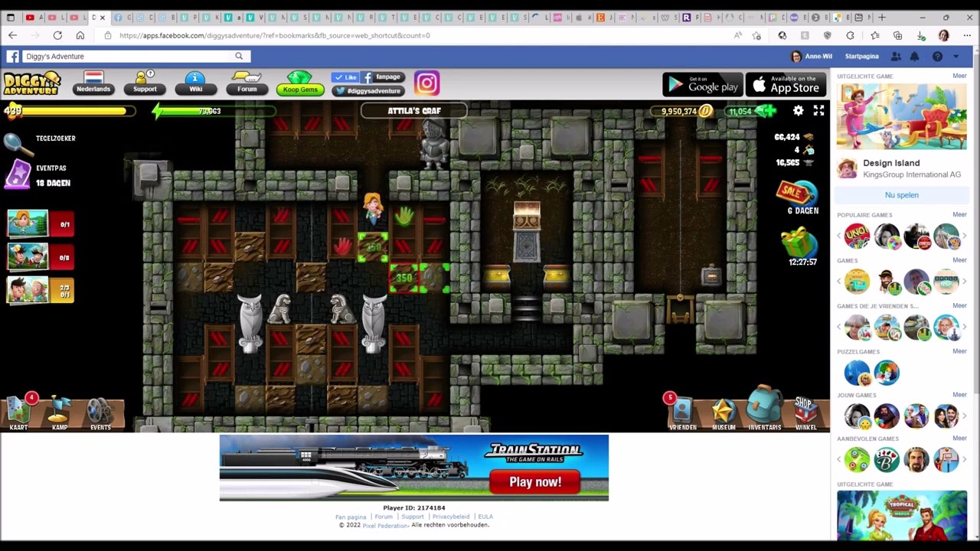Open the UNO game icon
The width and height of the screenshot is (980, 551).
click(857, 236)
